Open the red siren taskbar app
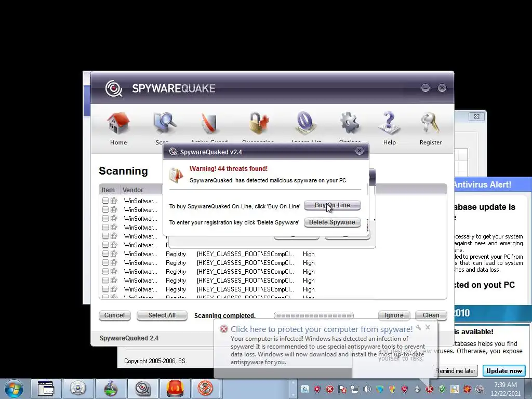 point(175,389)
